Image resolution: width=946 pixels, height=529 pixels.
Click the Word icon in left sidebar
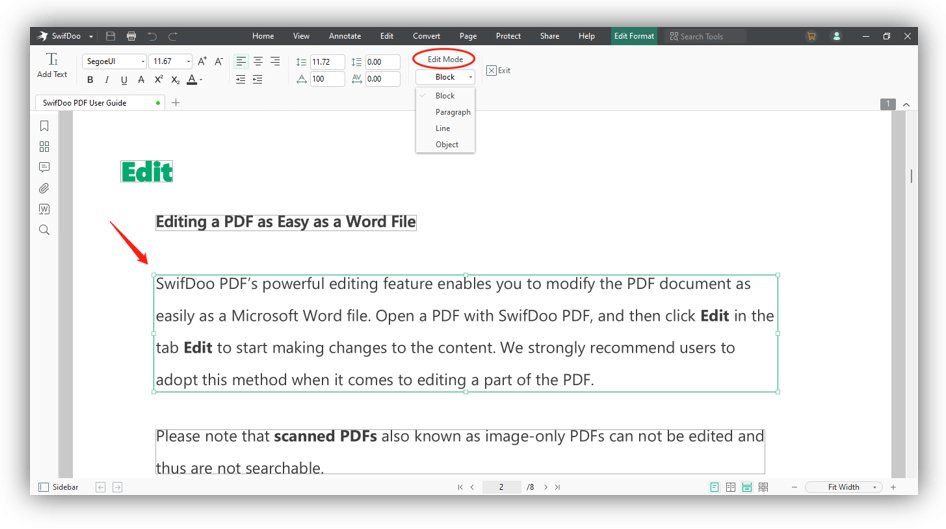pyautogui.click(x=44, y=209)
